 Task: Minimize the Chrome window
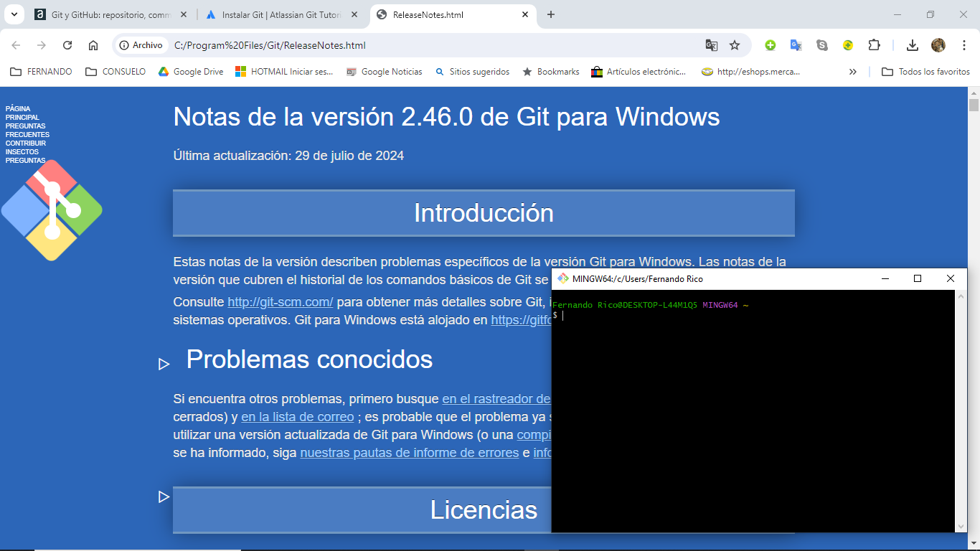pyautogui.click(x=897, y=14)
